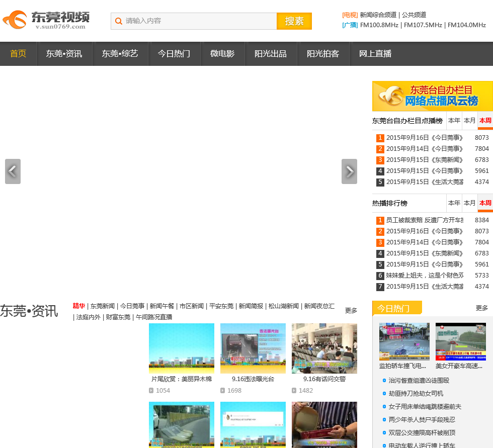Open 员工被裁索赔 item in 热播排行榜
The image size is (493, 448).
pyautogui.click(x=425, y=220)
